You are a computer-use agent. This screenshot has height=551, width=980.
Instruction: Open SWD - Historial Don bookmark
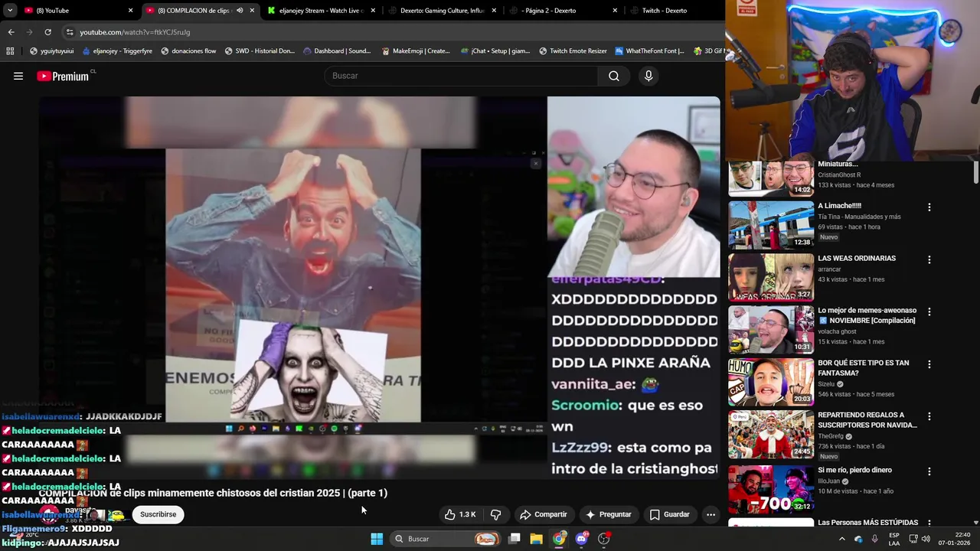click(260, 51)
